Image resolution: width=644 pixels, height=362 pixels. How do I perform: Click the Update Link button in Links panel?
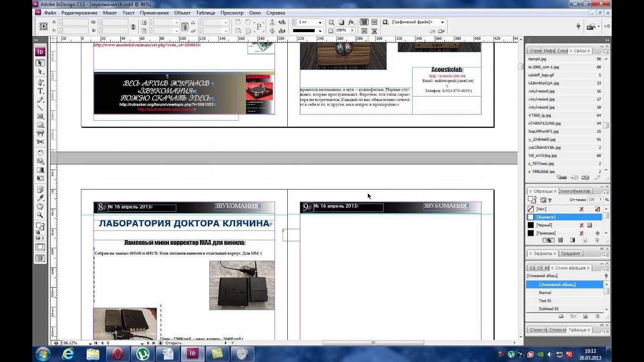coord(585,178)
